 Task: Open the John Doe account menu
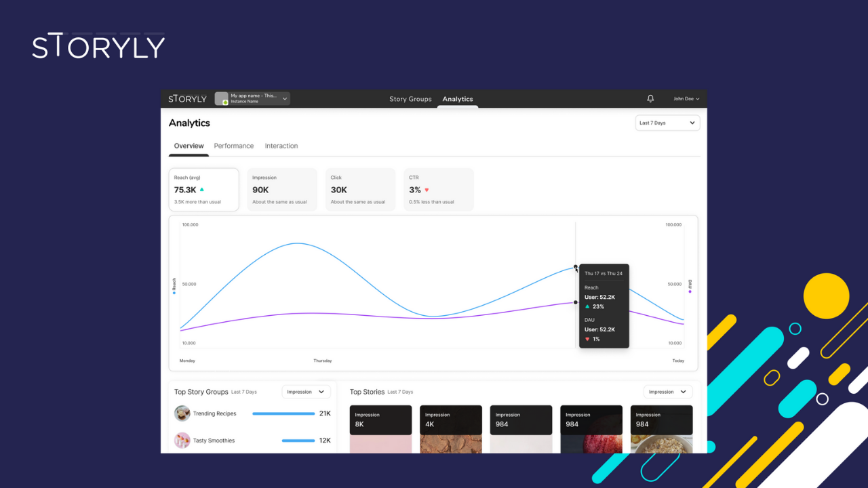[686, 99]
